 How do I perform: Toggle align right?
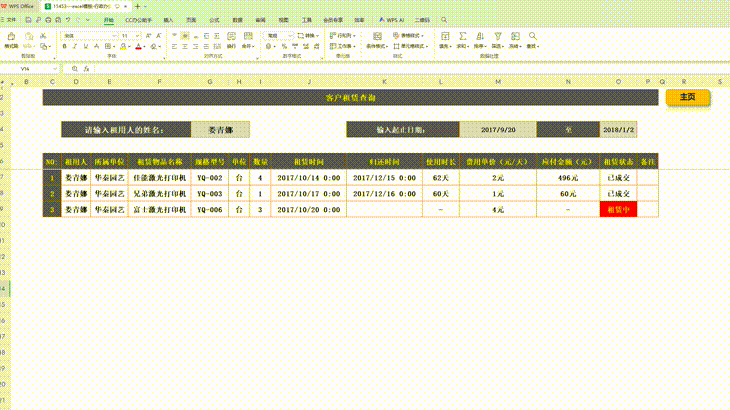click(196, 47)
